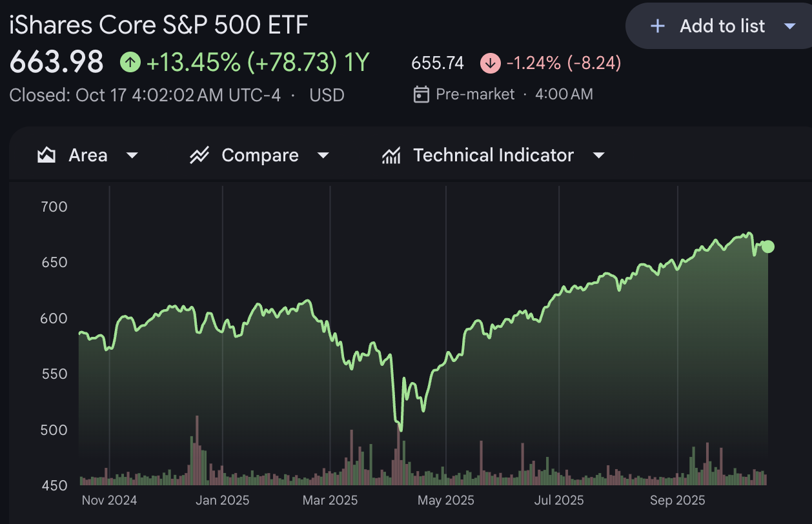Screen dimensions: 812x524
Task: Open the Area chart type dropdown
Action: pyautogui.click(x=132, y=155)
